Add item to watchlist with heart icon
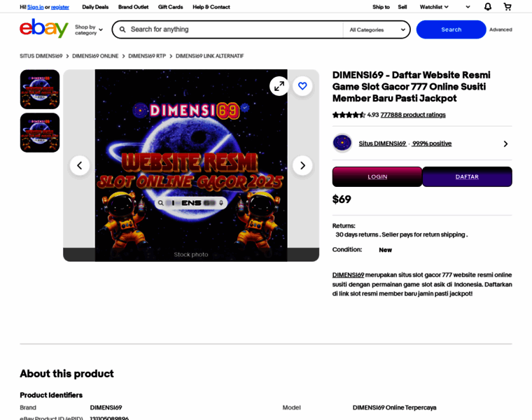 click(x=302, y=86)
